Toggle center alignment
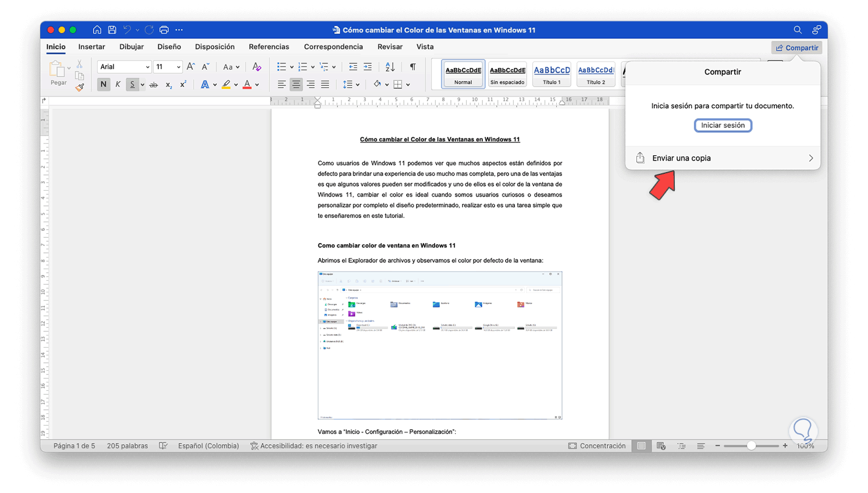 tap(296, 85)
